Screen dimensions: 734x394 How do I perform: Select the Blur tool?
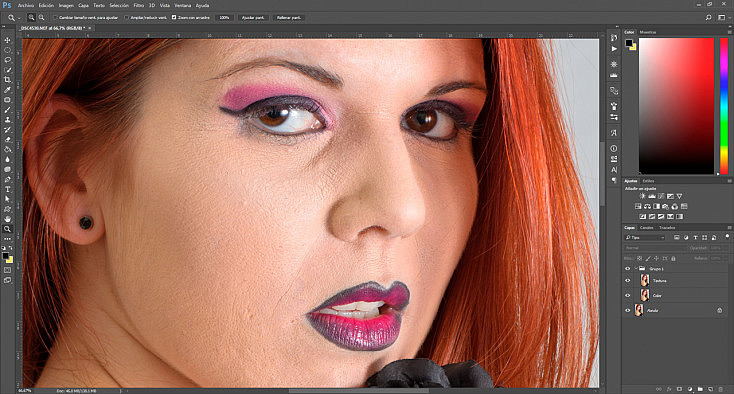tap(7, 159)
